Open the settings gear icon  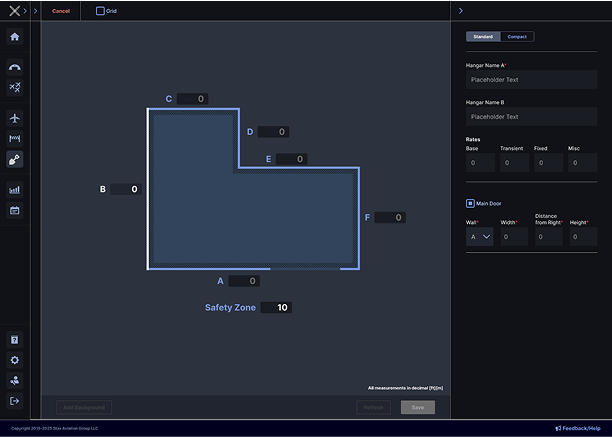pos(14,360)
